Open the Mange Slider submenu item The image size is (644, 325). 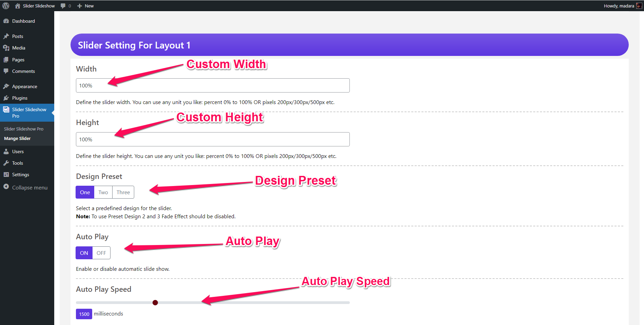(17, 138)
